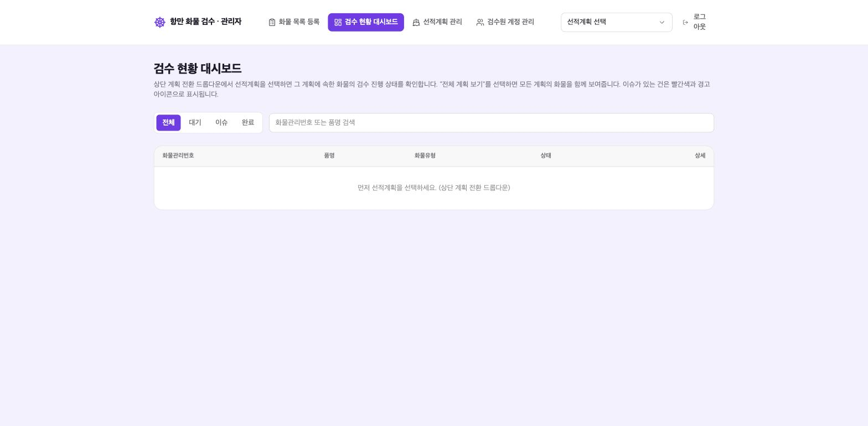Click the 화물관리번호 column header
Screen dimensions: 868x426
tap(178, 155)
